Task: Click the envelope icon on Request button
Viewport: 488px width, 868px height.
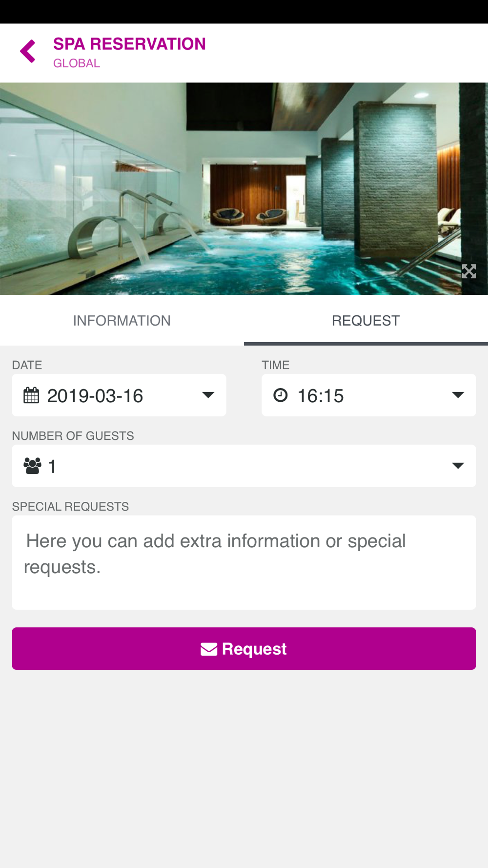Action: (209, 649)
